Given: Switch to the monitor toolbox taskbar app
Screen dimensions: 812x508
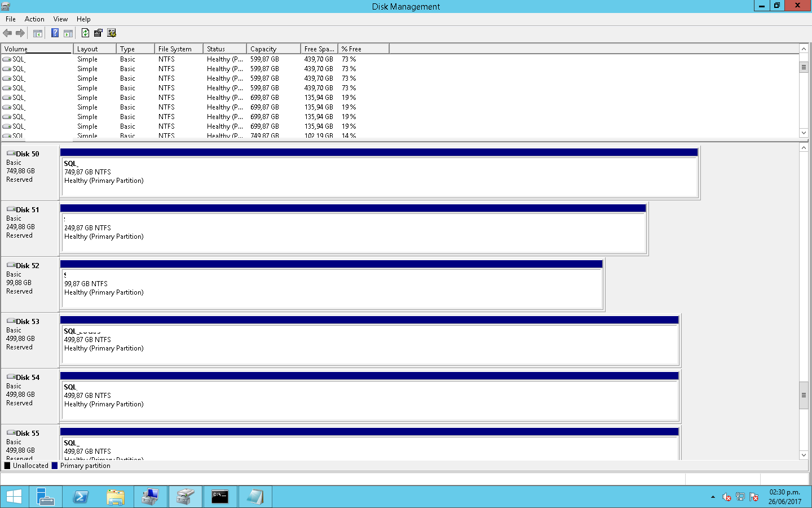Looking at the screenshot, I should (151, 497).
